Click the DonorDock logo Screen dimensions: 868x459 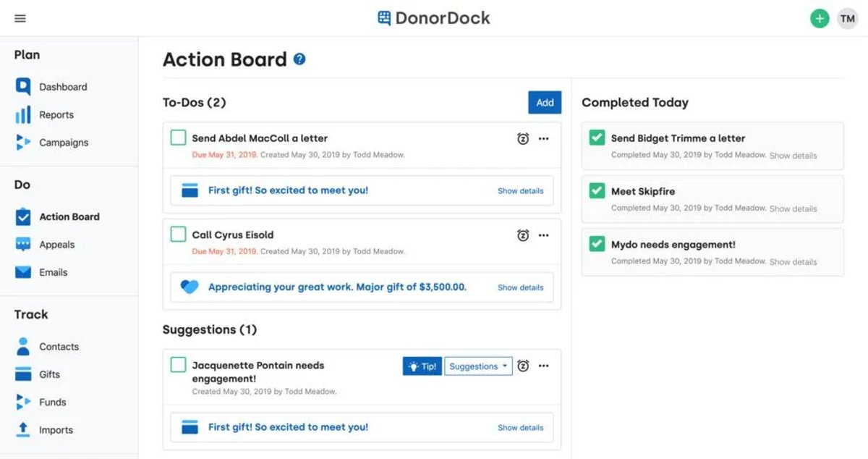click(434, 18)
